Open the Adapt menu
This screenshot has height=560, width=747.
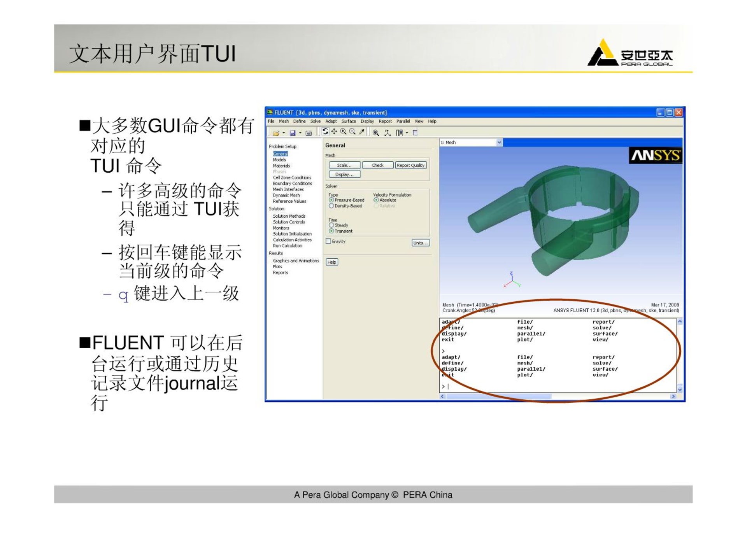(x=331, y=121)
